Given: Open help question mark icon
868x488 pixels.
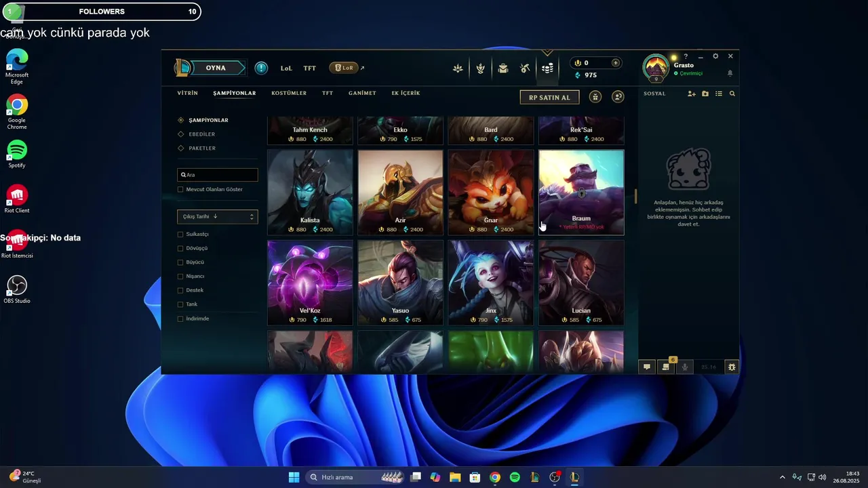Looking at the screenshot, I should click(686, 57).
